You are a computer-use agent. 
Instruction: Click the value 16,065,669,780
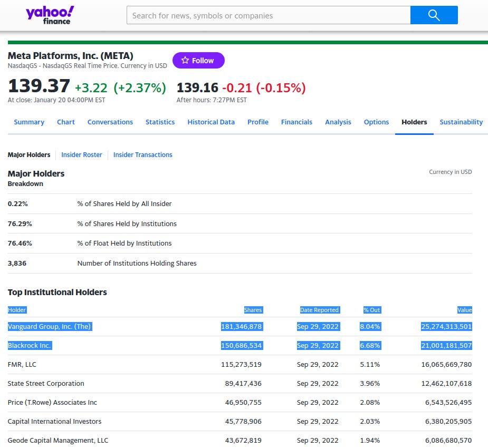tap(447, 364)
